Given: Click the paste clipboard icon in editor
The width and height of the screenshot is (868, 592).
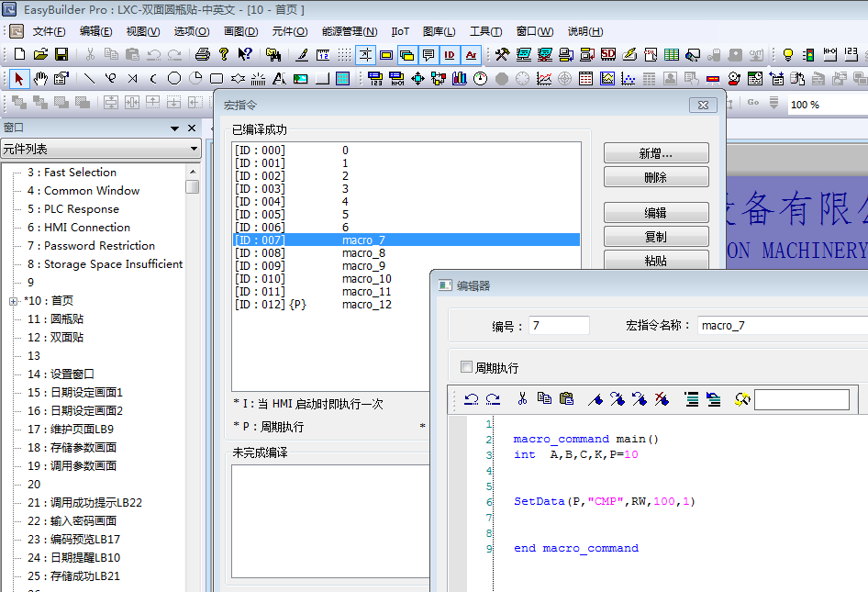Looking at the screenshot, I should pos(566,399).
